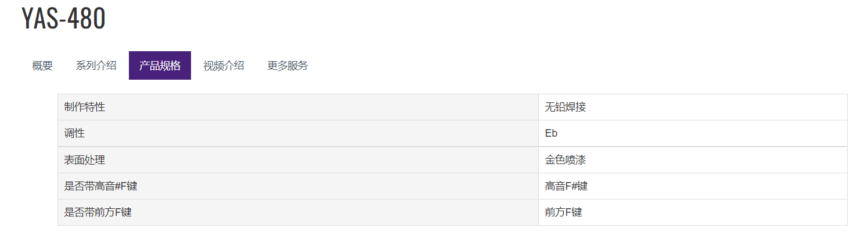868x242 pixels.
Task: Select the 金色喷漆 value cell
Action: tap(693, 160)
